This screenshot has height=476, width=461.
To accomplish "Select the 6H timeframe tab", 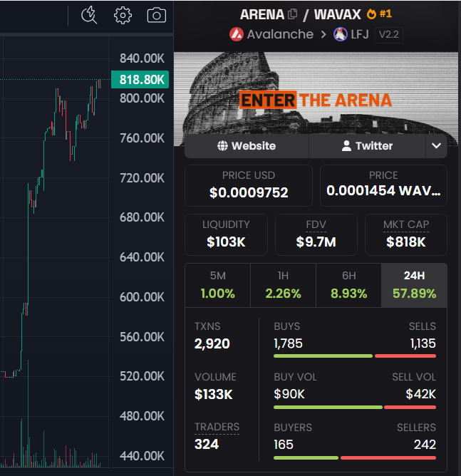I will tap(348, 285).
